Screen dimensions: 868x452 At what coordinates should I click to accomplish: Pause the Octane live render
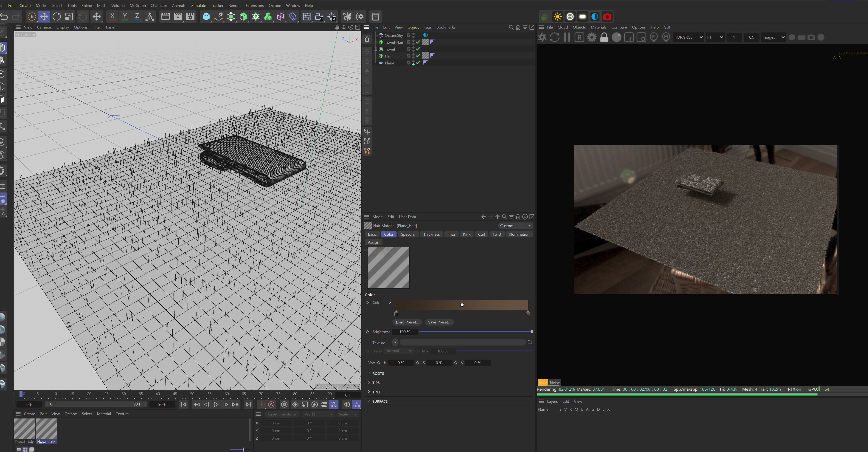(x=567, y=37)
